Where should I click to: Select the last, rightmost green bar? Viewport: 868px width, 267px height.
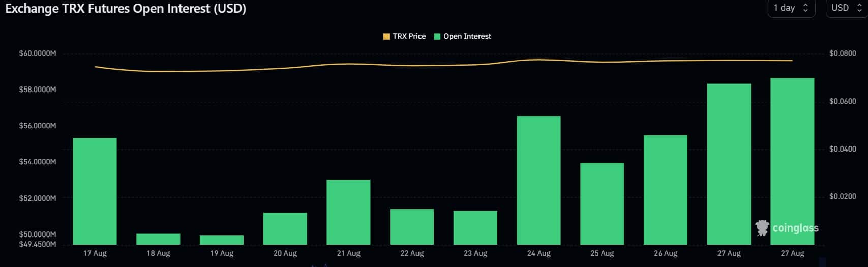(792, 161)
